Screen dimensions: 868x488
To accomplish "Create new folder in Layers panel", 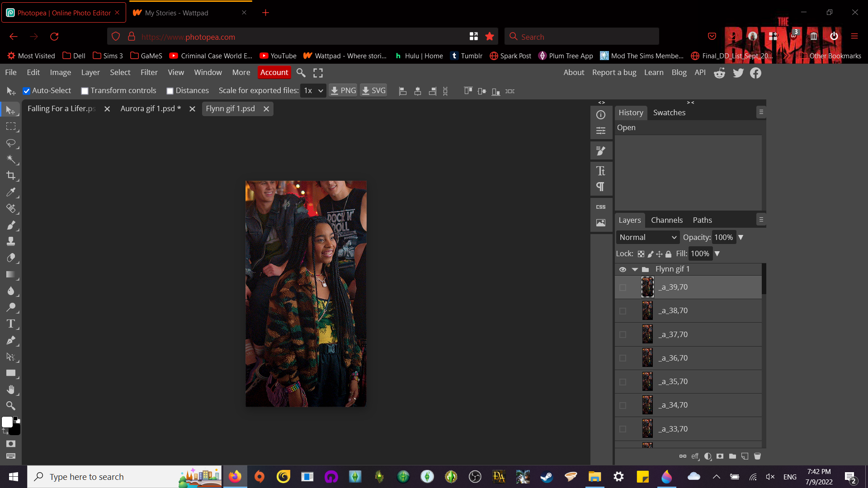I will [732, 456].
